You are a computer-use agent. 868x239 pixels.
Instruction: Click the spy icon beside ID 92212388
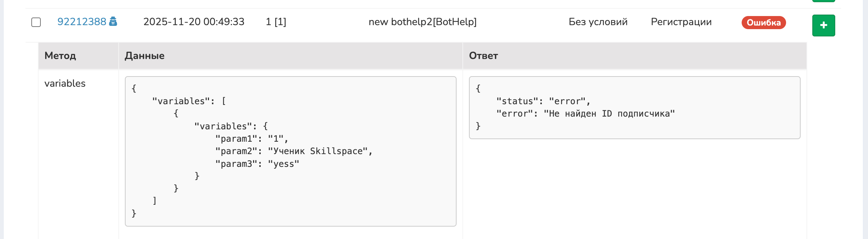click(113, 21)
